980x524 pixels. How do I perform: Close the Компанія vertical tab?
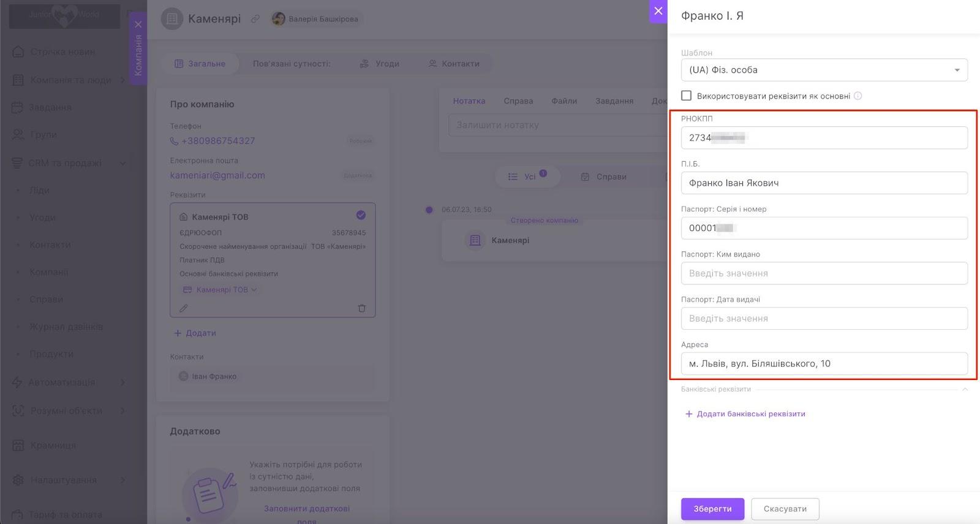pyautogui.click(x=138, y=25)
